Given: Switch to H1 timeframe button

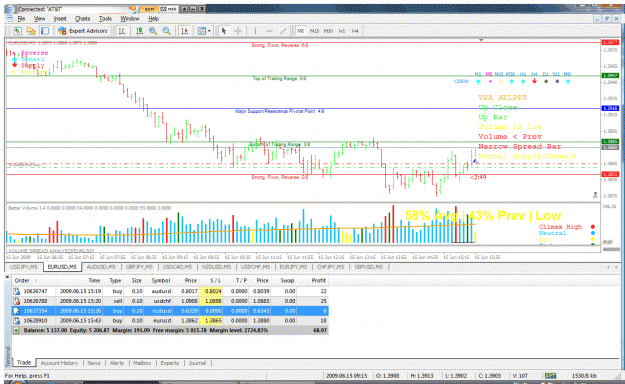Looking at the screenshot, I should pyautogui.click(x=342, y=31).
